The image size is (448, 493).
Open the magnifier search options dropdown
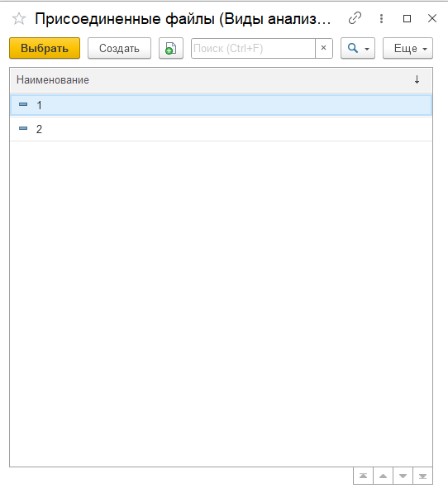click(358, 48)
